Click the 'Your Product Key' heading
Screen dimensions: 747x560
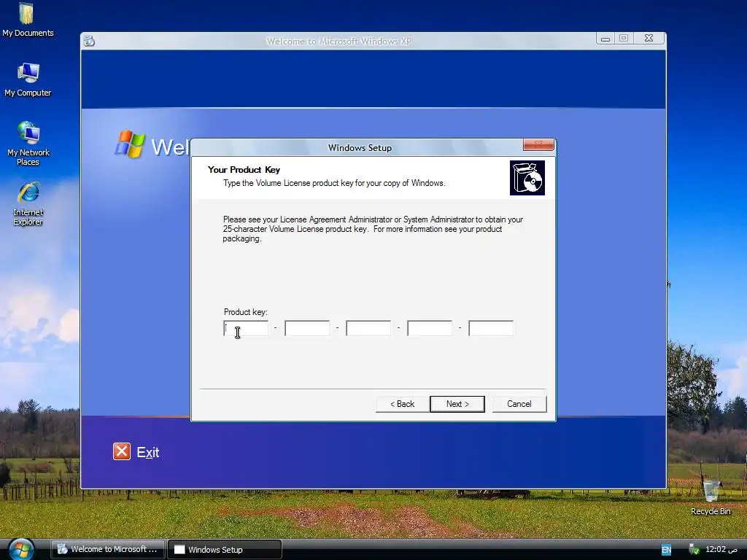[244, 169]
